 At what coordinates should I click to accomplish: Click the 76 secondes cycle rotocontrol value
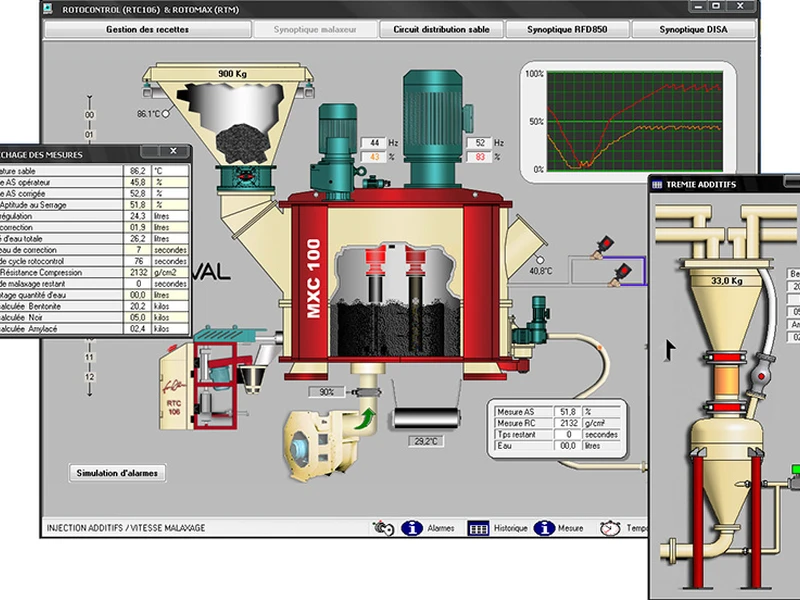pyautogui.click(x=138, y=261)
